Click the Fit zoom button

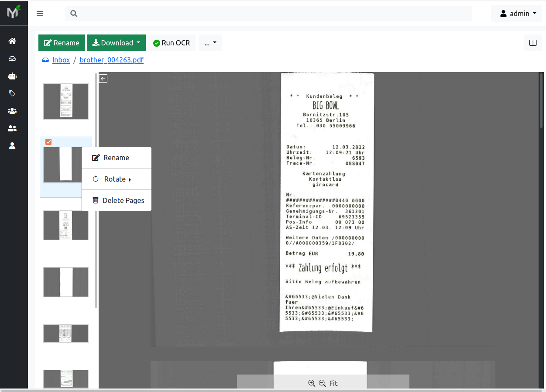coord(333,383)
